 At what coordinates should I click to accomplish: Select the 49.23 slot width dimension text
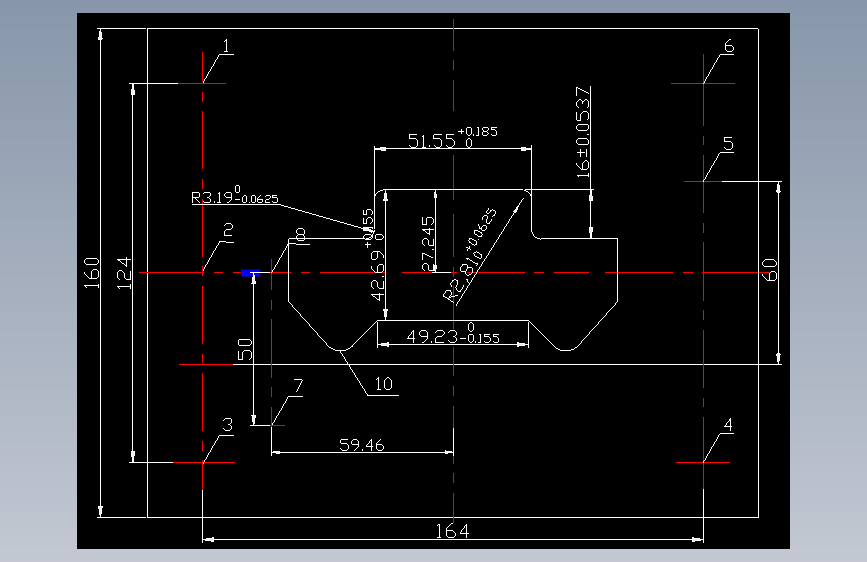coord(453,335)
